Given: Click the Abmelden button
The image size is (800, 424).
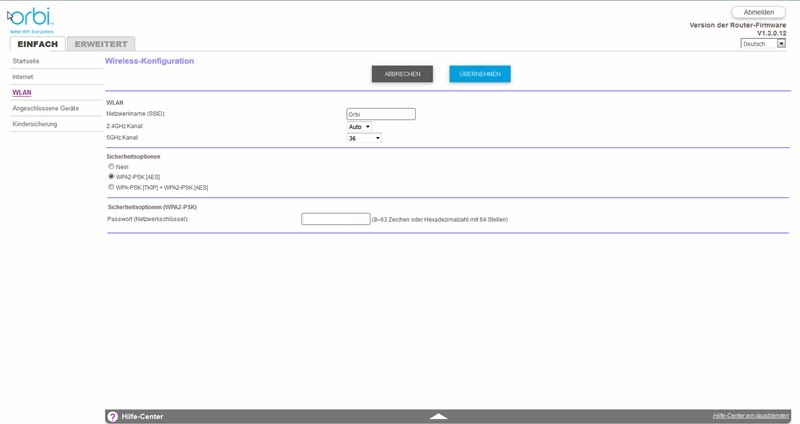Looking at the screenshot, I should pyautogui.click(x=758, y=12).
